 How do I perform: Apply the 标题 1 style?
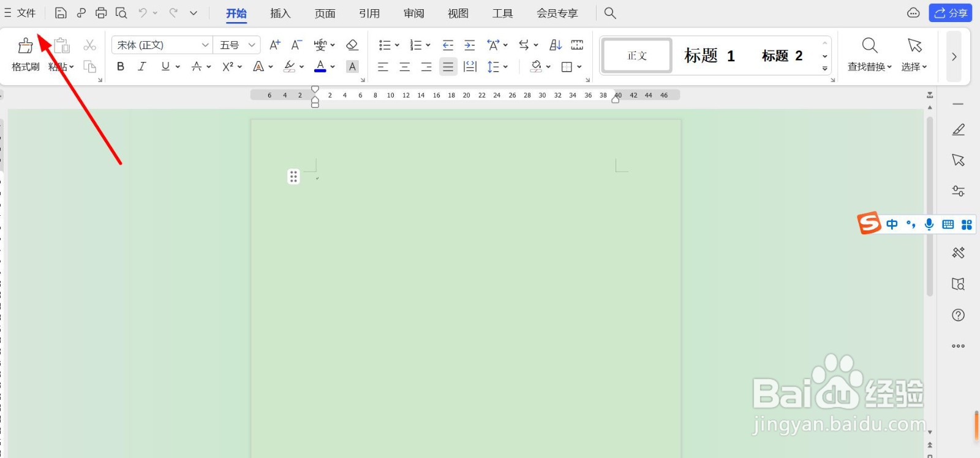coord(709,56)
